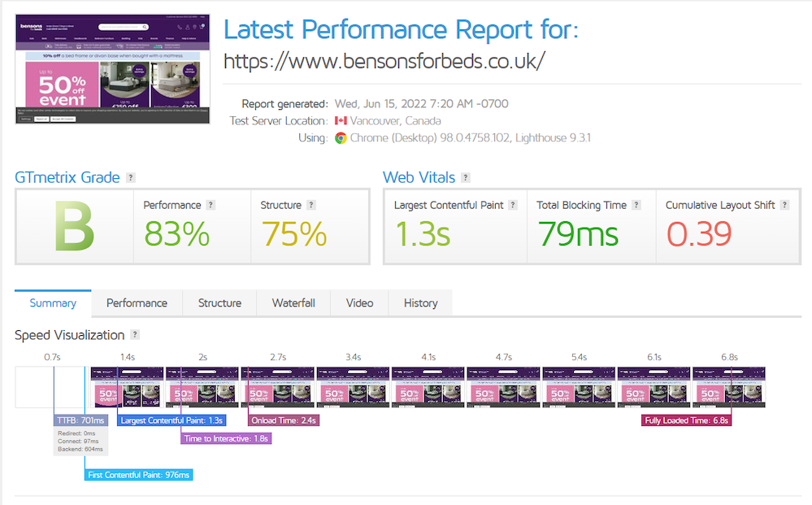Click the GTmetrix Grade heading

(x=67, y=177)
